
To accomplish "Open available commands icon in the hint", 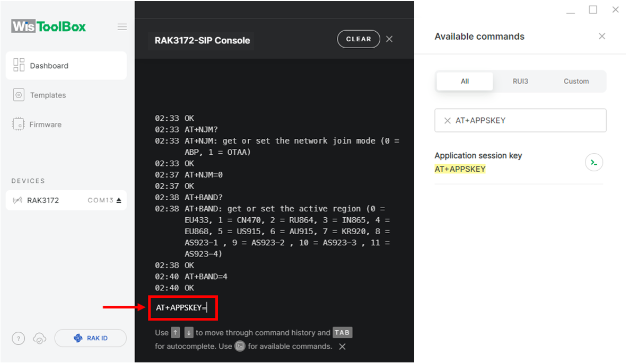I will (240, 346).
